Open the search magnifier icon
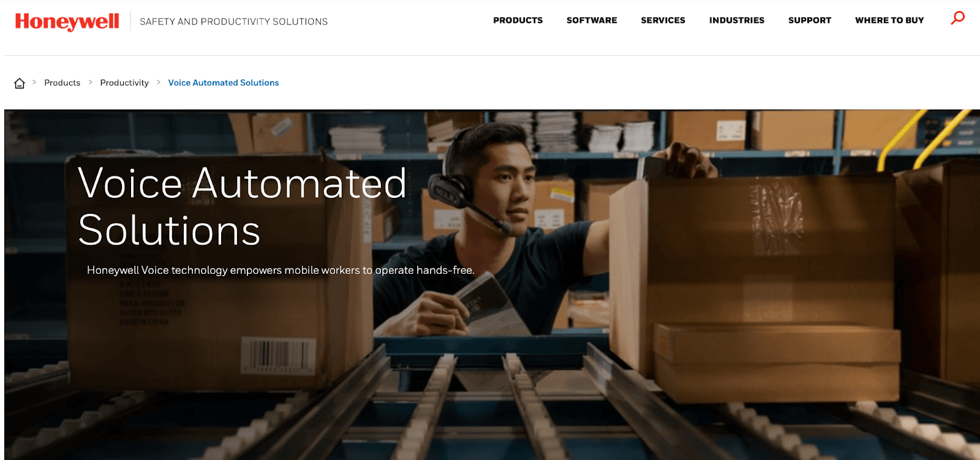The height and width of the screenshot is (460, 980). tap(957, 18)
